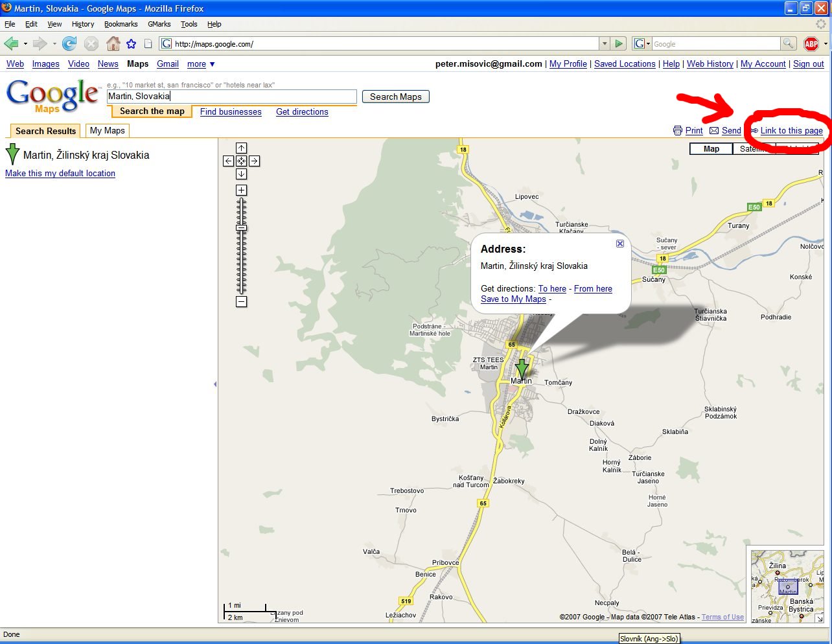The image size is (832, 644).
Task: Expand the 'more' Google services dropdown
Action: (201, 64)
